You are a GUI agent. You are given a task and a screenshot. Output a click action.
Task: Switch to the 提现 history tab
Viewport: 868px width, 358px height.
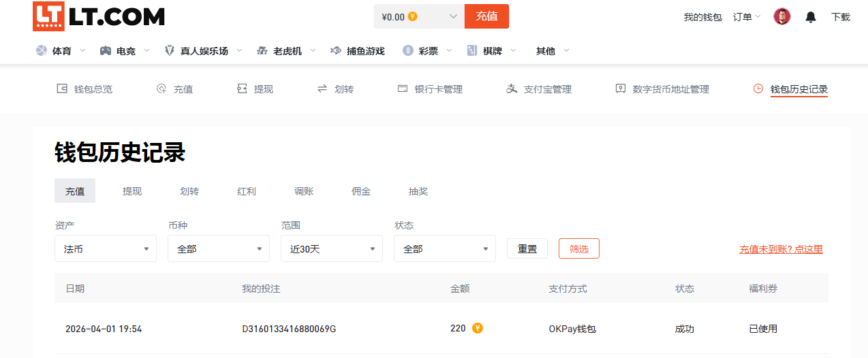click(x=132, y=191)
